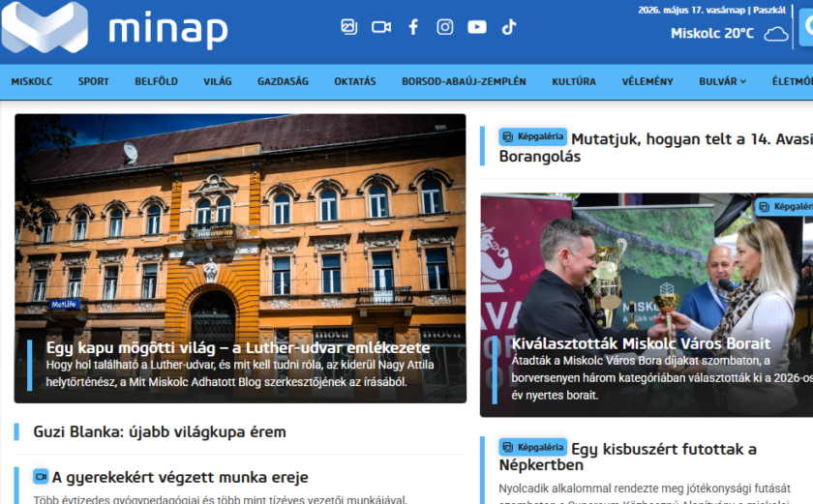Open the MISKOLC menu item

[32, 81]
